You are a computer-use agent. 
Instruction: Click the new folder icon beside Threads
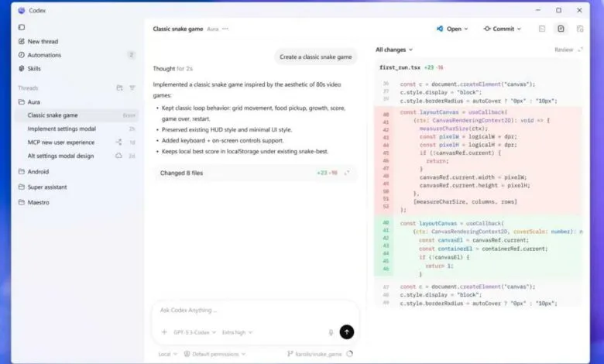point(119,88)
